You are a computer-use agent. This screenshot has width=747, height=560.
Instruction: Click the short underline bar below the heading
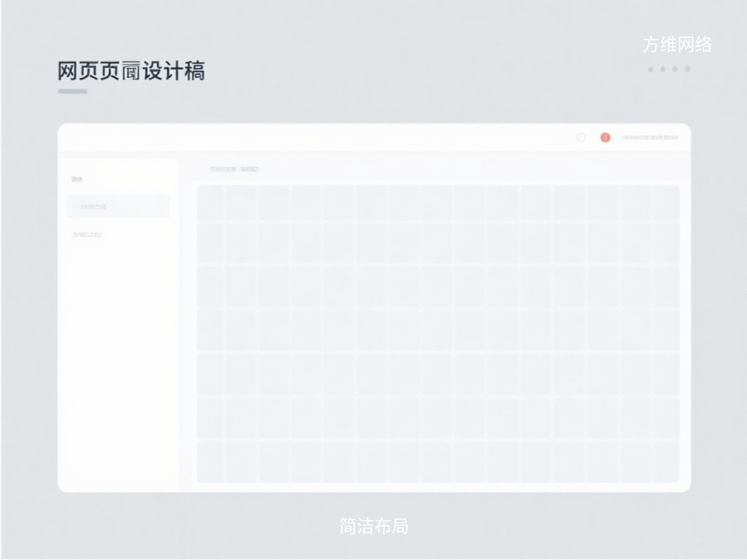(x=72, y=91)
